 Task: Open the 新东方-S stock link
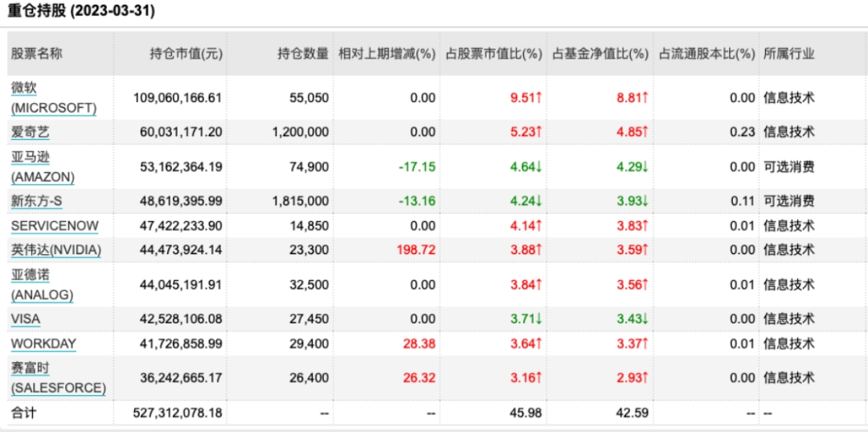coord(36,202)
